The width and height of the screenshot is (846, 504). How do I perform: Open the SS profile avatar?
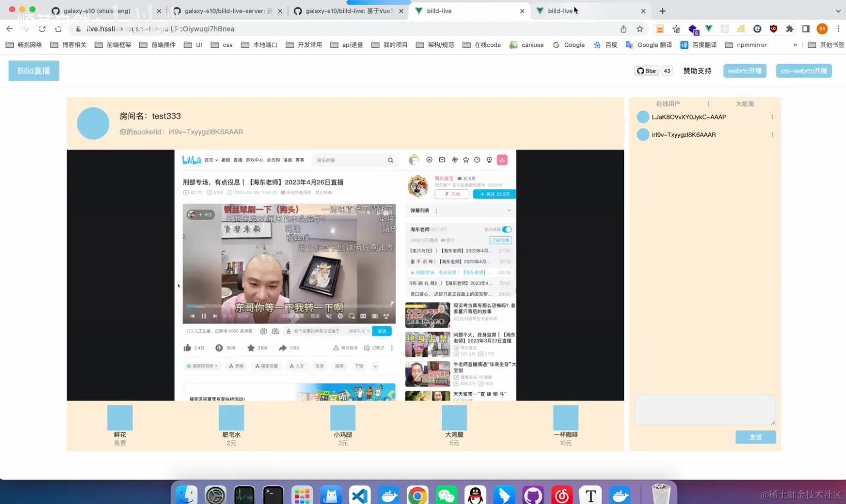tap(822, 29)
